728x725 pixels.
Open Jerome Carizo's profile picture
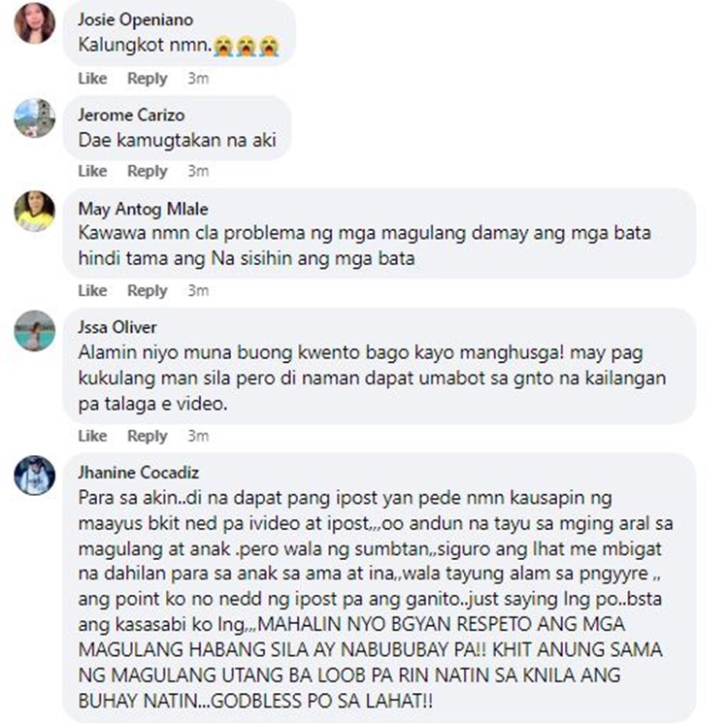click(x=35, y=117)
